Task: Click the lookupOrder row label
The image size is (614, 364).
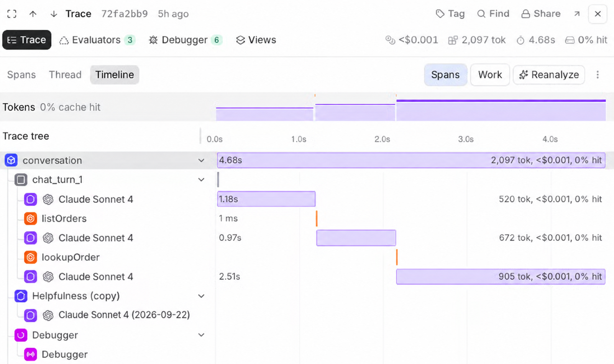Action: click(71, 257)
